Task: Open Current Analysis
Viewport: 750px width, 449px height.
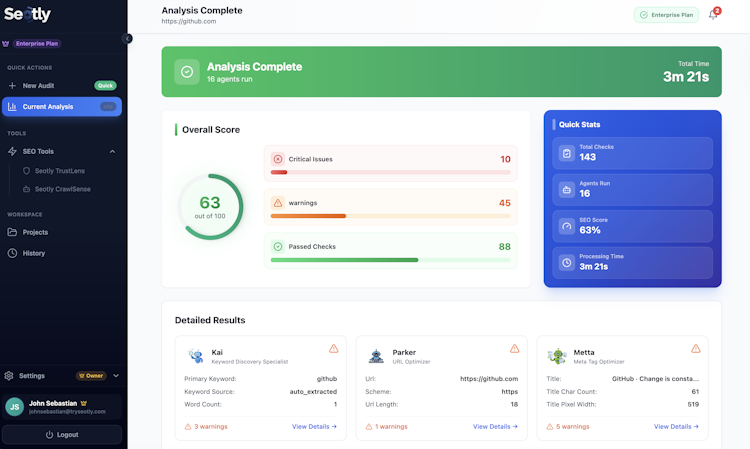Action: pyautogui.click(x=62, y=107)
